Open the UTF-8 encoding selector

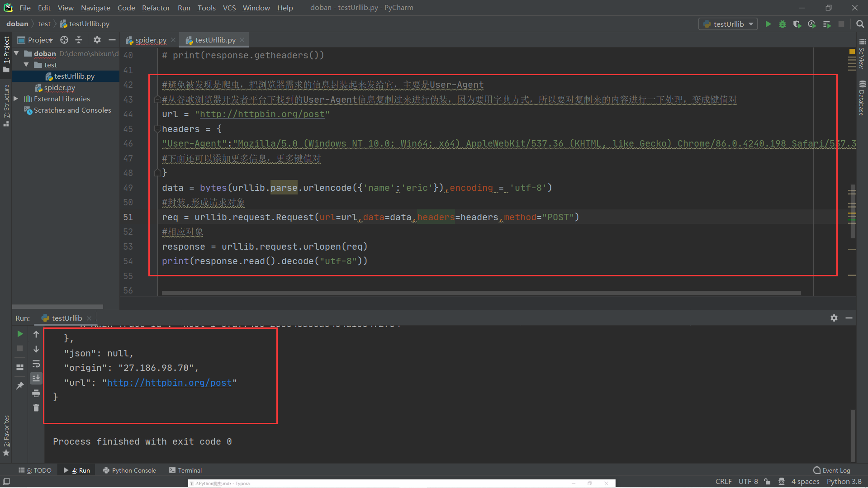point(748,482)
